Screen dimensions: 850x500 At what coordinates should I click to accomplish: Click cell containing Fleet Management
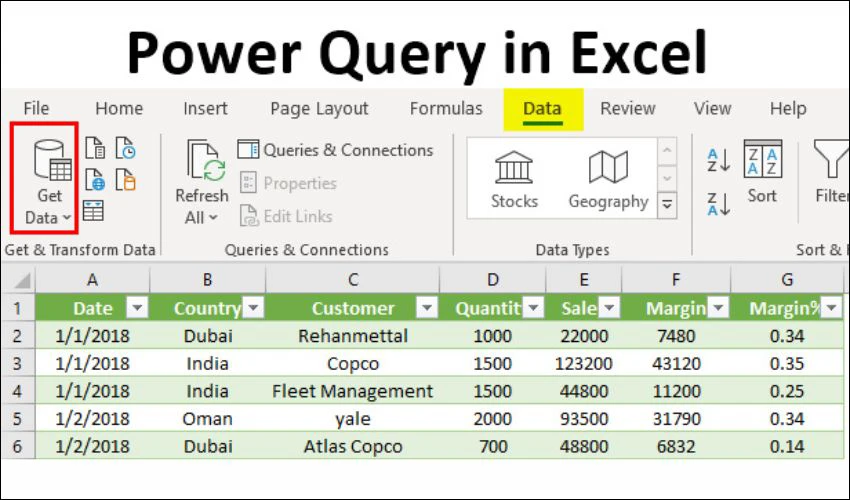(353, 391)
